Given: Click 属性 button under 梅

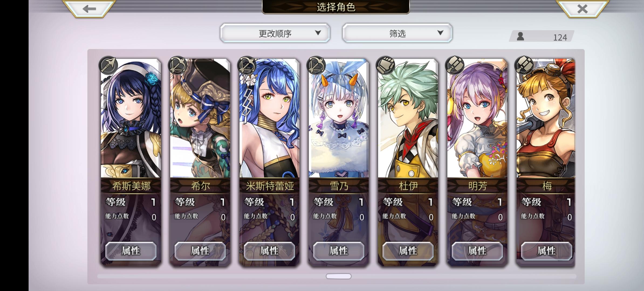Looking at the screenshot, I should [x=546, y=251].
